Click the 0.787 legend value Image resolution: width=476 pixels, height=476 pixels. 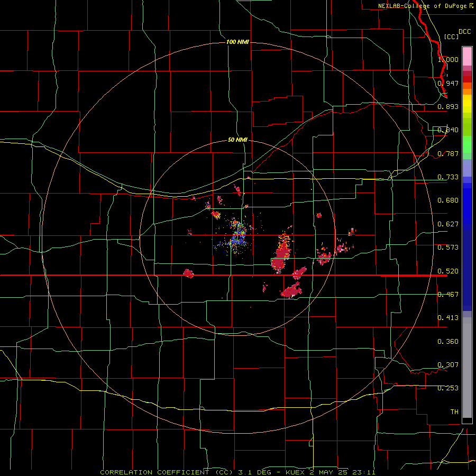tap(448, 153)
